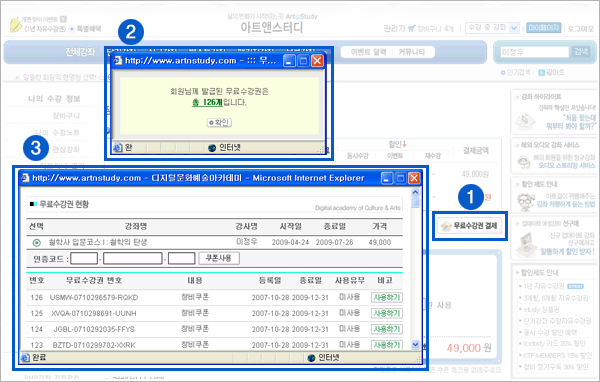Open 장바구니 in the left sidebar
Viewport: 600px width, 382px height.
(x=66, y=116)
